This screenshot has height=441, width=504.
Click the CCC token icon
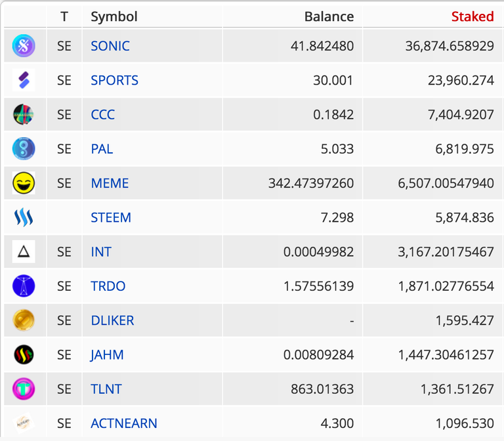pos(24,114)
